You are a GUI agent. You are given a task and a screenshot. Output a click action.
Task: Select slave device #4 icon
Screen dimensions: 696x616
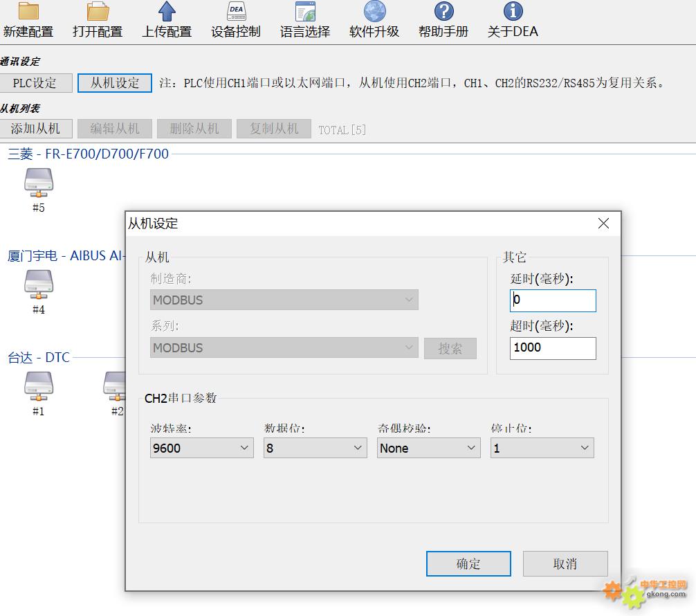click(x=38, y=284)
